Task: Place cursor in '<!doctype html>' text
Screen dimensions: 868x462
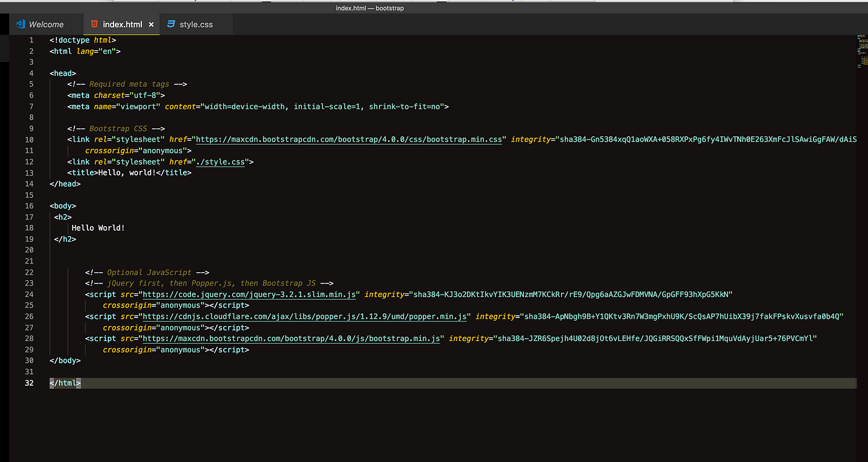Action: [x=82, y=40]
